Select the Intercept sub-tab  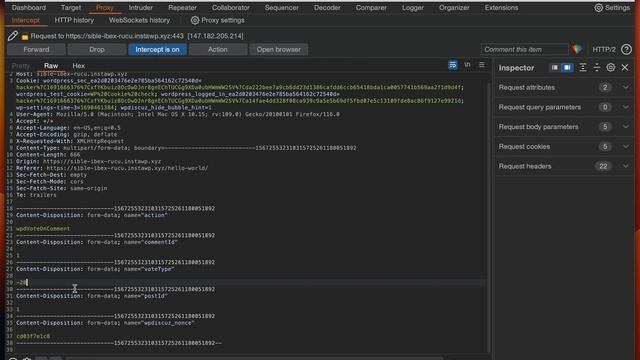pyautogui.click(x=26, y=20)
